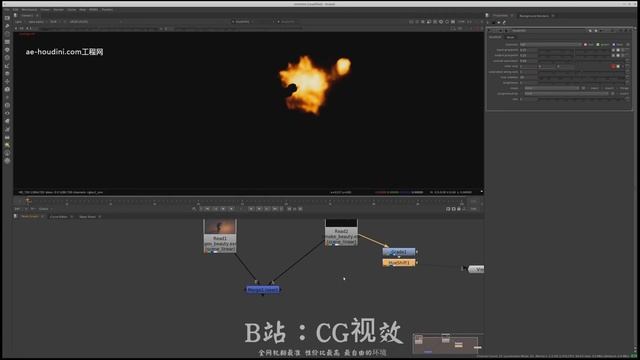
Task: Select the Merge1 (over) node
Action: 263,289
